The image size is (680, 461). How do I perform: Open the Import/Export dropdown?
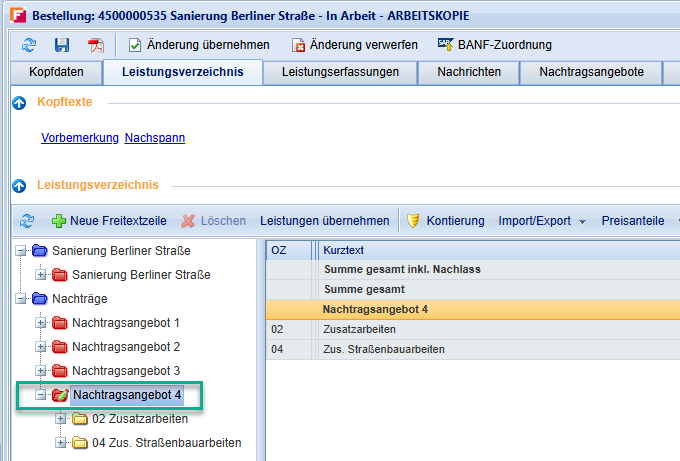click(542, 221)
